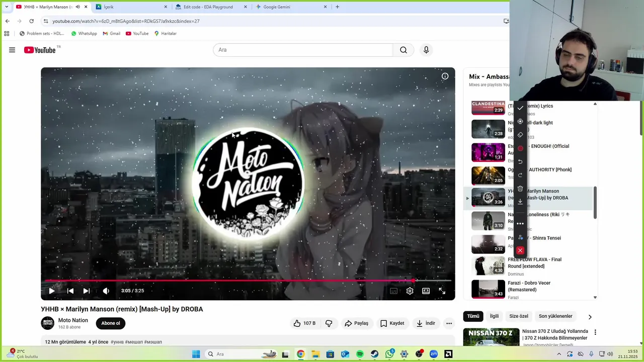Skip to the next track in the player

(87, 291)
